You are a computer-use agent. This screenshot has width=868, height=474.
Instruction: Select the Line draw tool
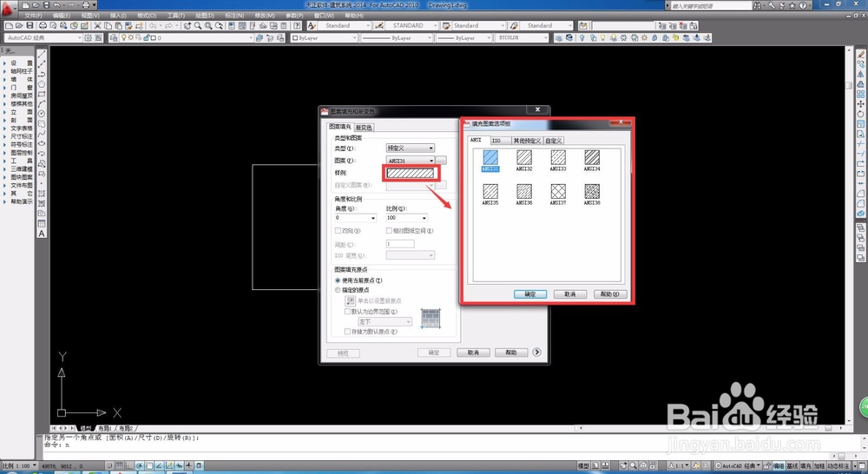click(42, 55)
